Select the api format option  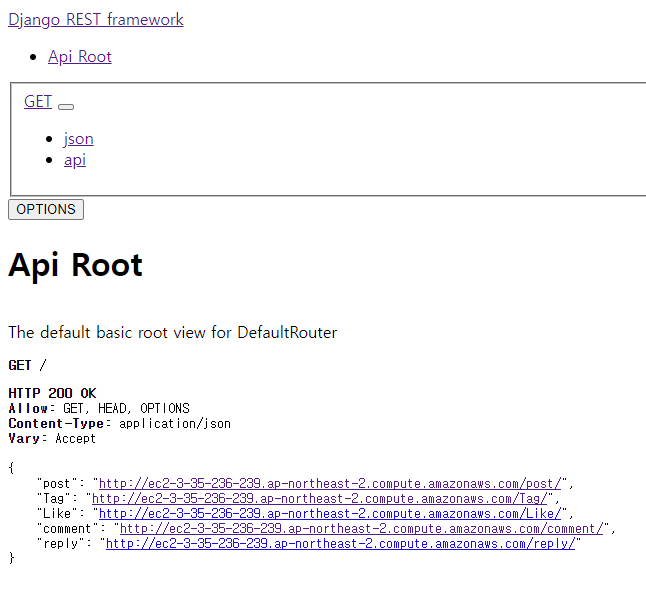point(75,160)
